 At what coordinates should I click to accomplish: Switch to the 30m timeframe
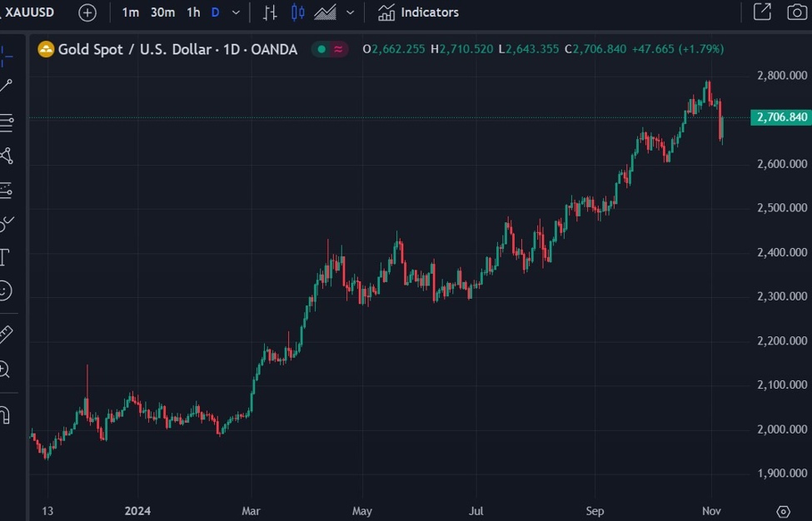(162, 12)
